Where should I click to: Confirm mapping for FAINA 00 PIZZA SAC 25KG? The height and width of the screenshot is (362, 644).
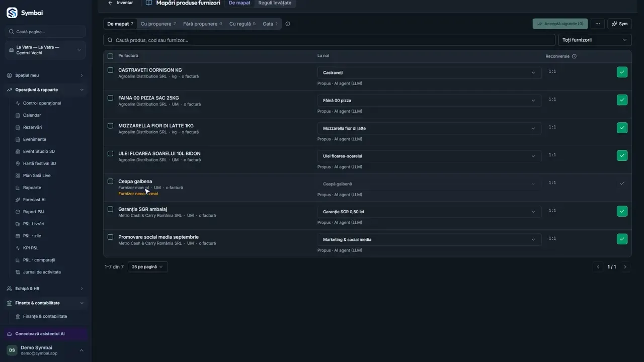coord(622,100)
